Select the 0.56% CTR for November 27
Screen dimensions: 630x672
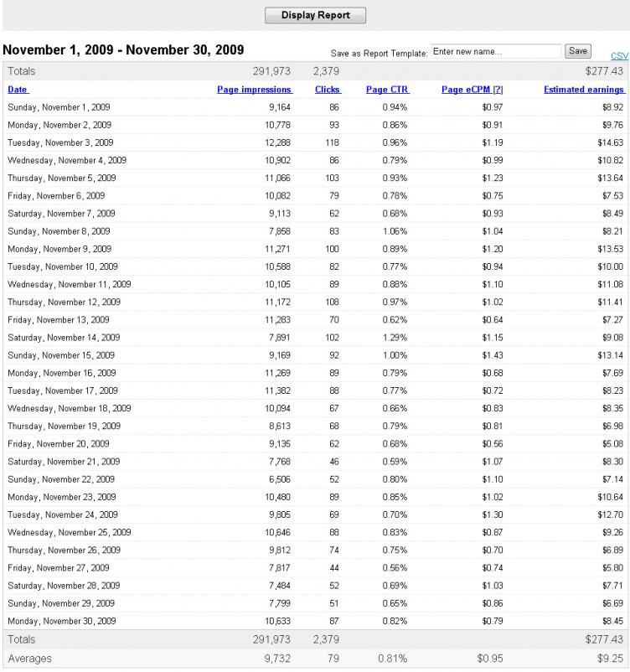tap(395, 568)
